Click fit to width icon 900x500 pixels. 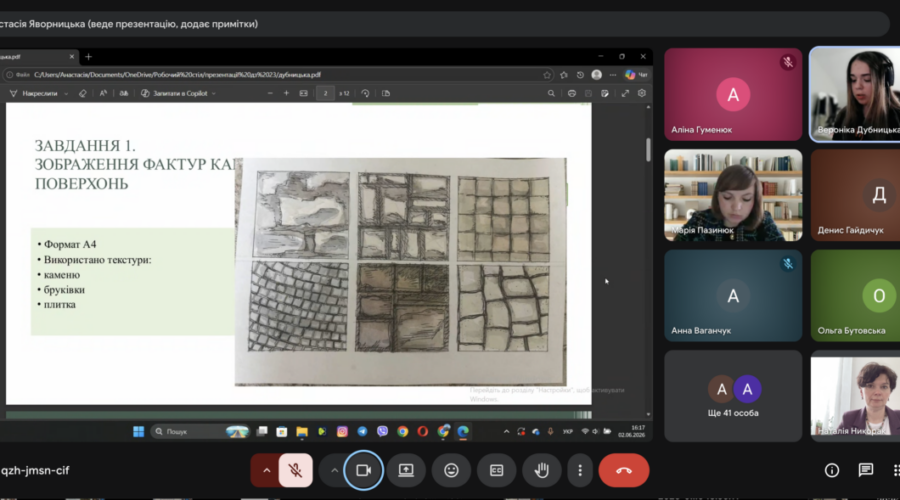tap(304, 93)
